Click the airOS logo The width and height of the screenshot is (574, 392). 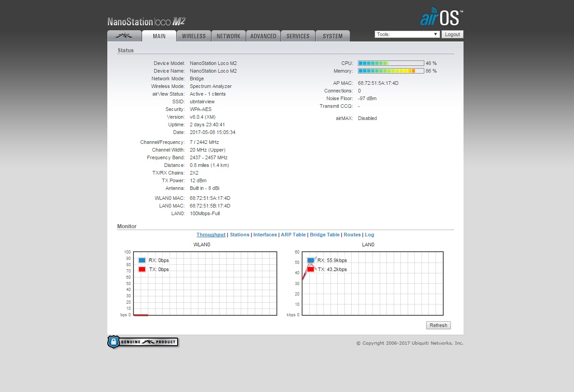click(441, 18)
